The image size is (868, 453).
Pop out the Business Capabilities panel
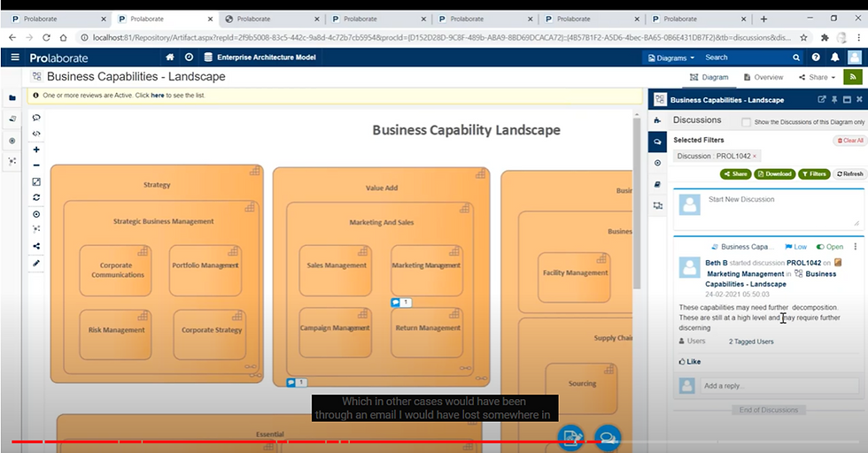pyautogui.click(x=822, y=100)
